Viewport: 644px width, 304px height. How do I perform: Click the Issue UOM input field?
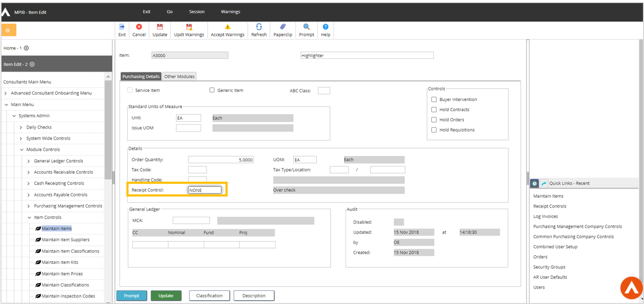(x=188, y=128)
